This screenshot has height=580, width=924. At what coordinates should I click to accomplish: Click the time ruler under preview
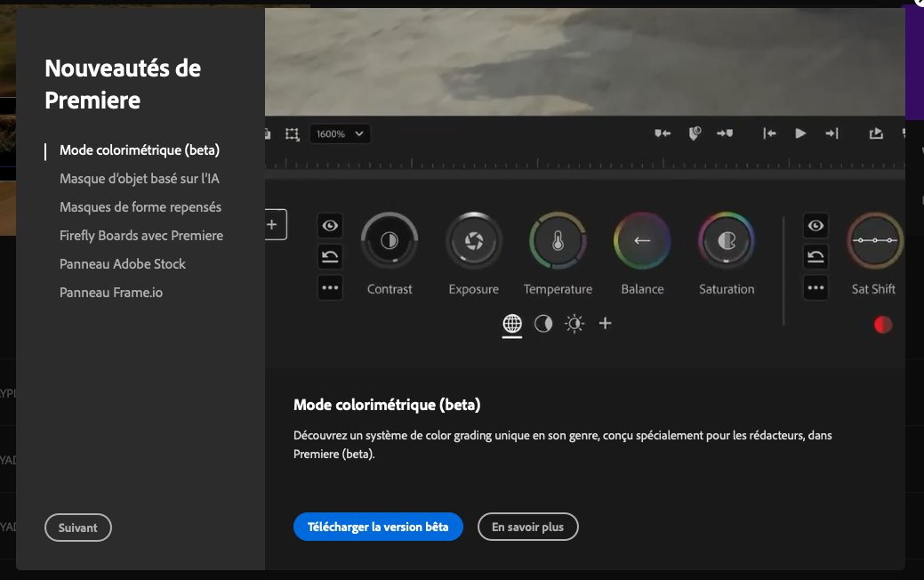[x=584, y=164]
